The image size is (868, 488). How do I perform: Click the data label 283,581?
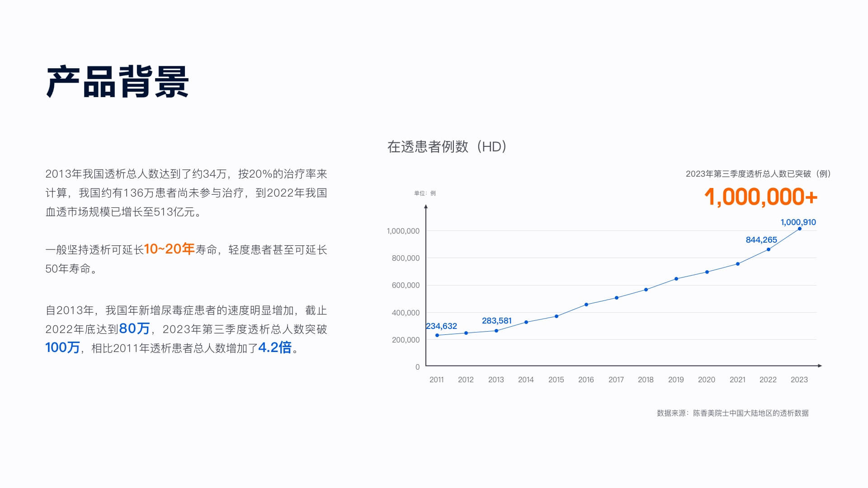[x=497, y=320]
